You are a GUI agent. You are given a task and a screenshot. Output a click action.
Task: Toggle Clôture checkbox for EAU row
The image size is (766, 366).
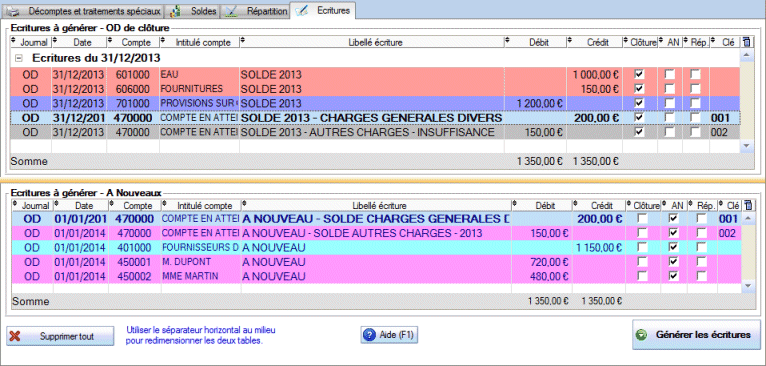639,74
